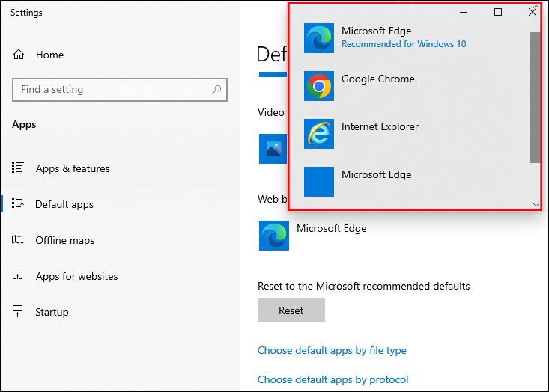Open Choose default apps by protocol link

[x=333, y=379]
